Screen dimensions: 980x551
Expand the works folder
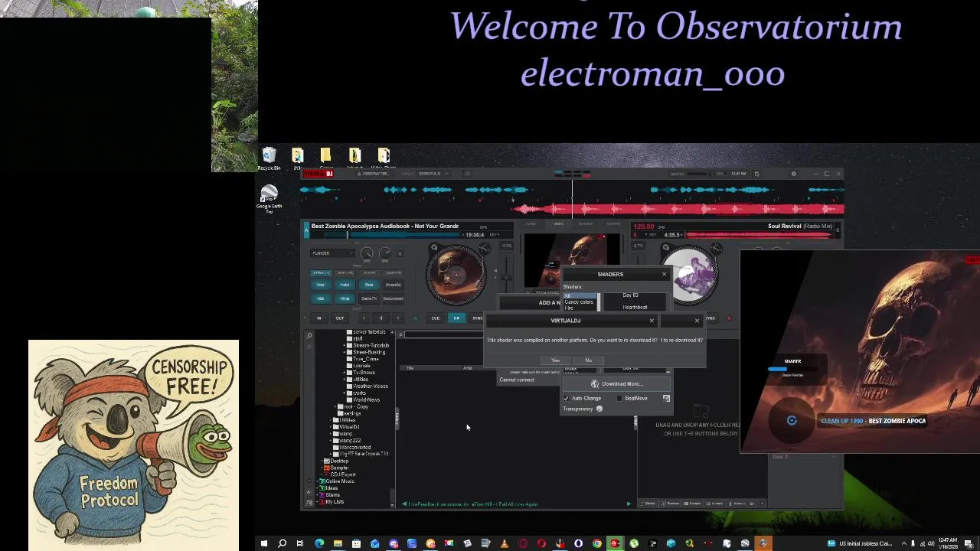pos(345,393)
